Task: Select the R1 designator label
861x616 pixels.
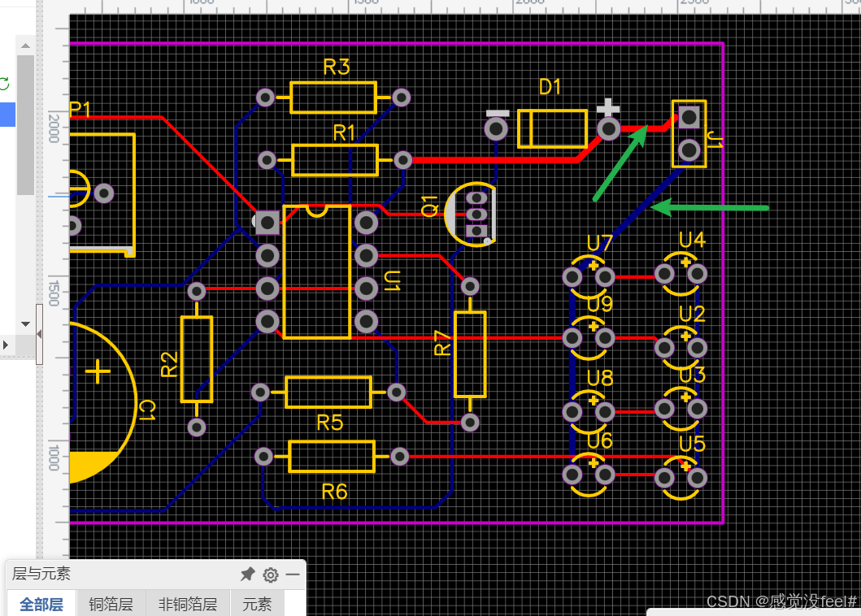Action: (x=344, y=132)
